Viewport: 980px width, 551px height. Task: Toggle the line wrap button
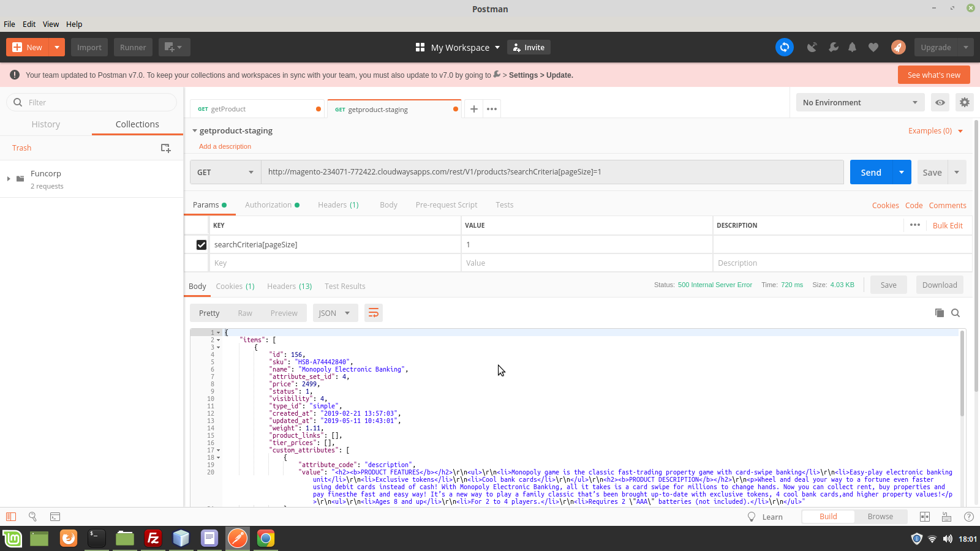point(373,313)
